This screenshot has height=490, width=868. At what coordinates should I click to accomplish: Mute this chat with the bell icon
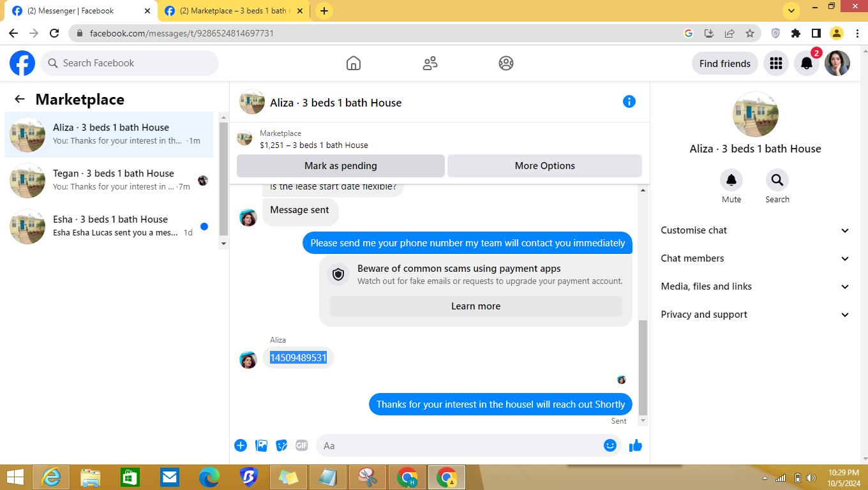click(731, 180)
